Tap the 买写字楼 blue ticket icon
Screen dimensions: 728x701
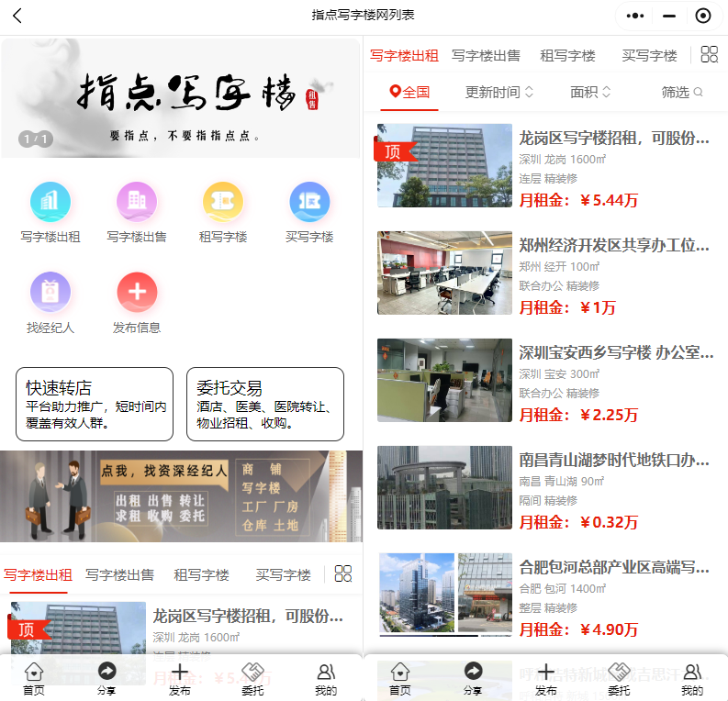coord(309,202)
